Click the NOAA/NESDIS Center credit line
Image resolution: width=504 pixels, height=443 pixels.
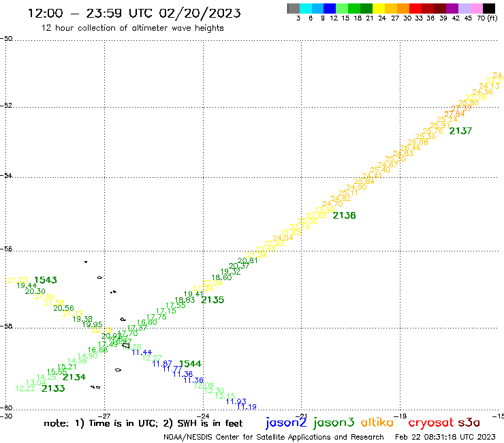(274, 437)
